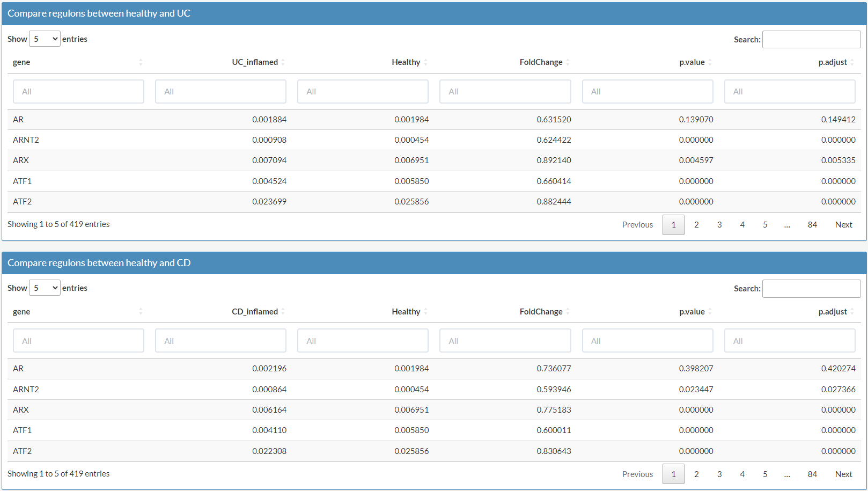Jump to page 84 in CD table

click(x=812, y=474)
